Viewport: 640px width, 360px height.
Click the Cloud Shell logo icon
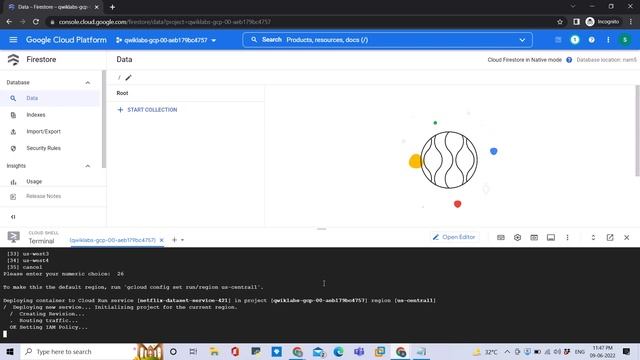point(13,237)
